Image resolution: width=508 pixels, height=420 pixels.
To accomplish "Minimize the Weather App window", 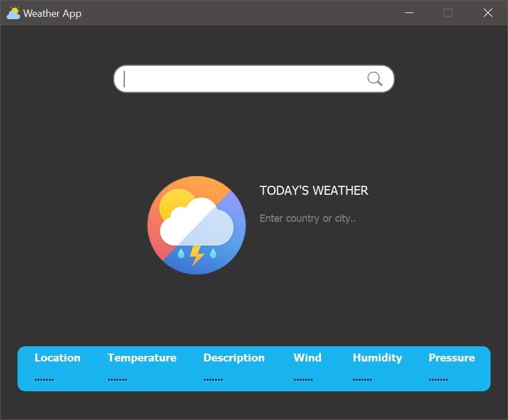I will [x=409, y=12].
